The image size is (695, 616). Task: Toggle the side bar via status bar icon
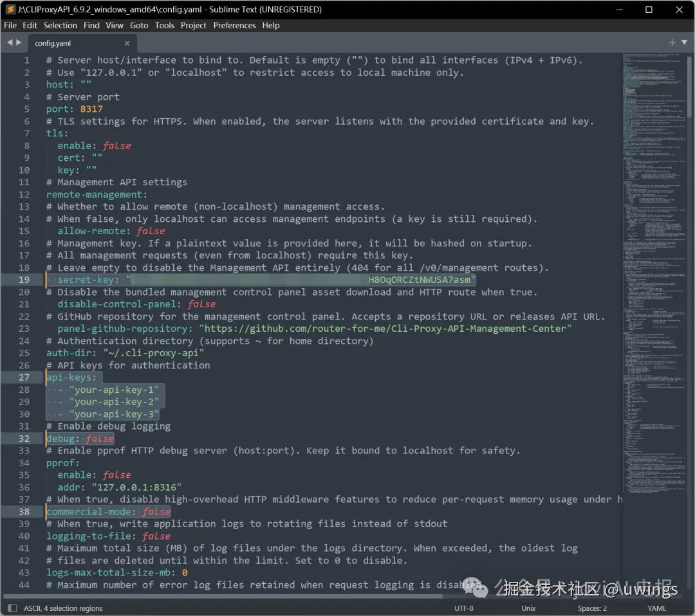12,608
